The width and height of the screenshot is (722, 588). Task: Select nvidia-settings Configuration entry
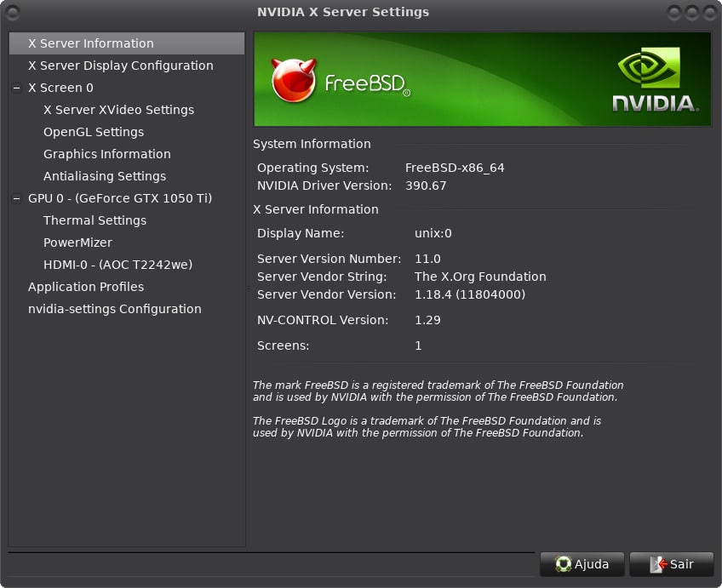pyautogui.click(x=115, y=309)
